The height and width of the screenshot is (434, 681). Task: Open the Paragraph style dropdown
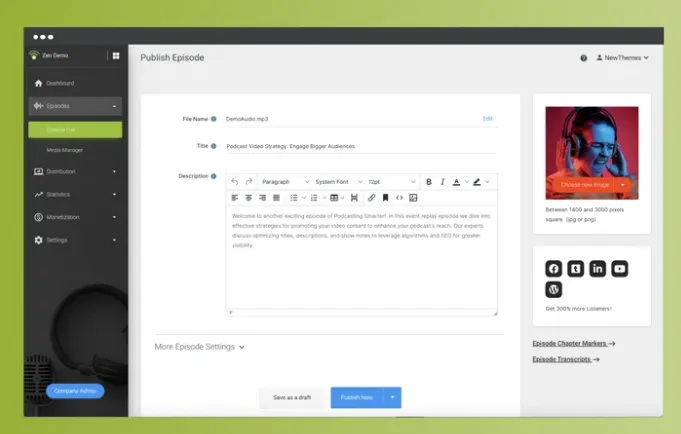(x=284, y=182)
